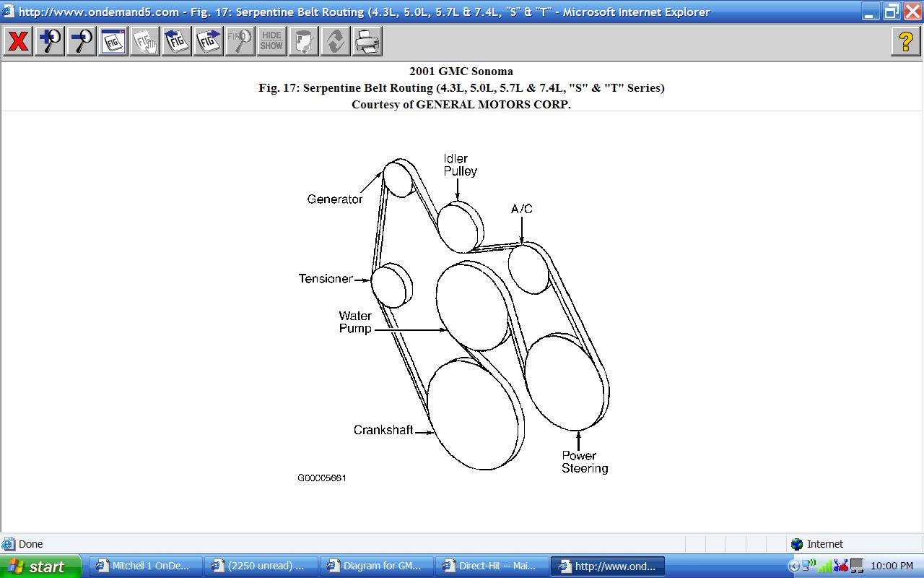Click the Find magnifier icon
The width and height of the screenshot is (924, 578).
[240, 41]
